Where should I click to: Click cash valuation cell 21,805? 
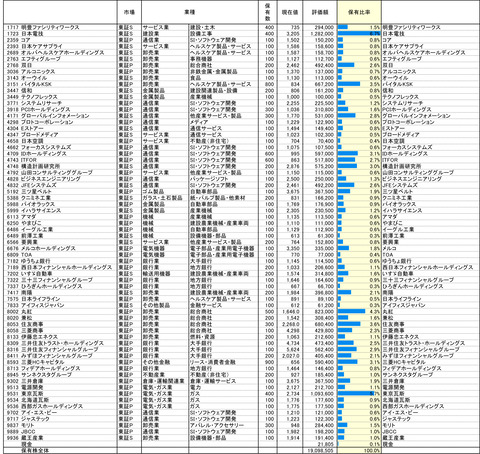tap(320, 445)
